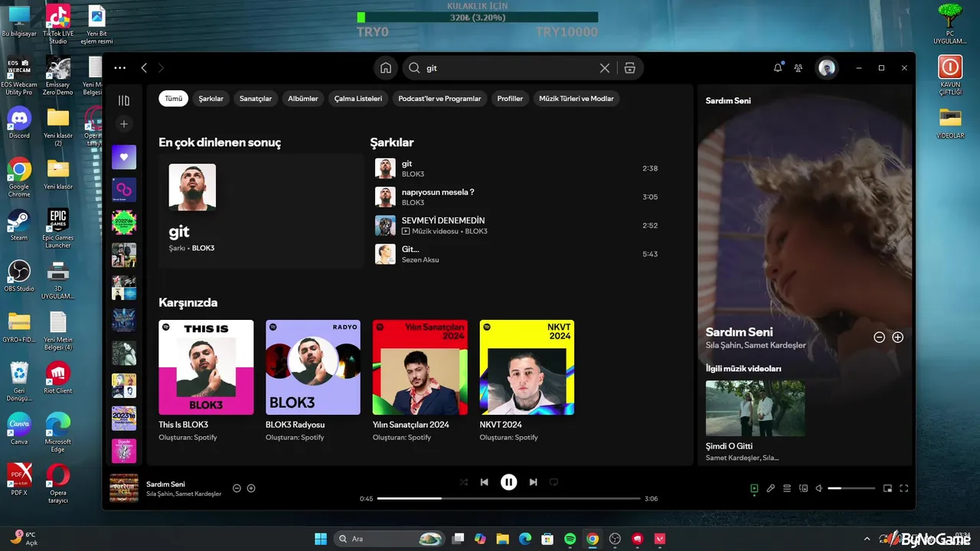The width and height of the screenshot is (980, 551).
Task: Open the Browse icon beside the search bar
Action: (x=629, y=68)
